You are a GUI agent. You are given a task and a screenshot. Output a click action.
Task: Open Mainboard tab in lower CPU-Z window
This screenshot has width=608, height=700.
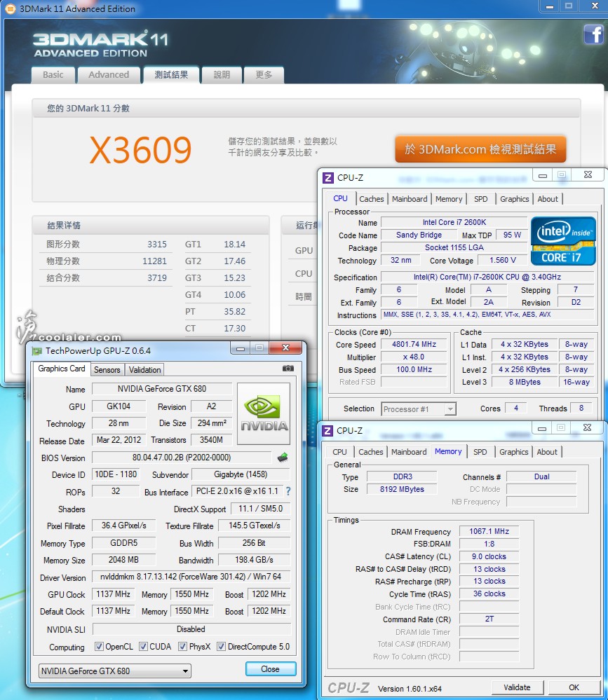click(409, 452)
